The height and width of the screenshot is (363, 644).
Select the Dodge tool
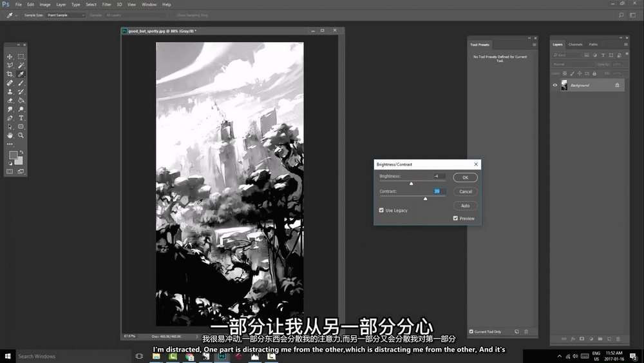point(21,110)
